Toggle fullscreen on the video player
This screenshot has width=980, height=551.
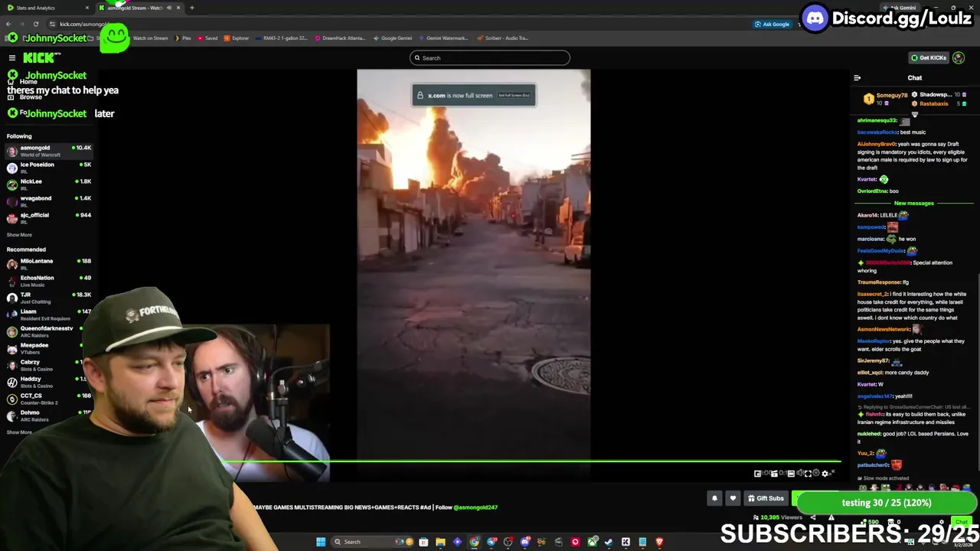click(x=808, y=473)
